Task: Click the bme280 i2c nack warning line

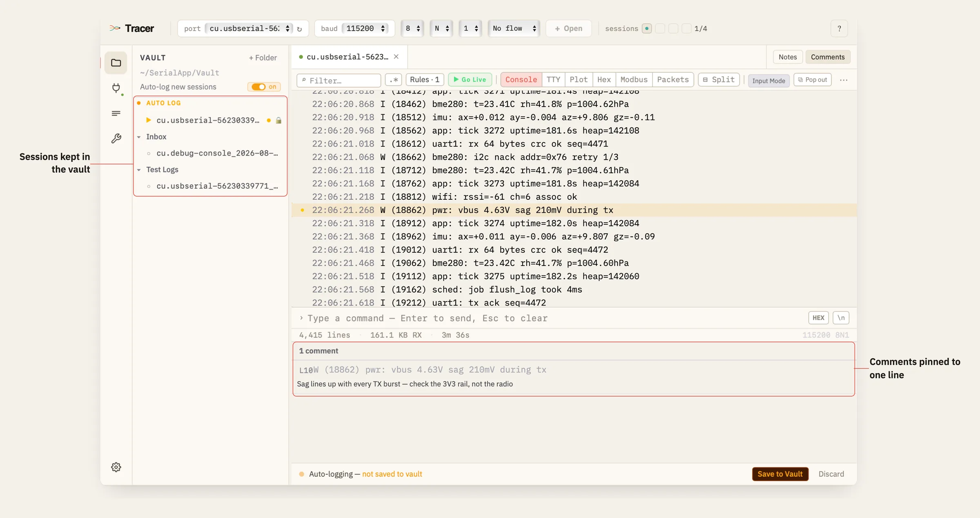Action: point(574,157)
